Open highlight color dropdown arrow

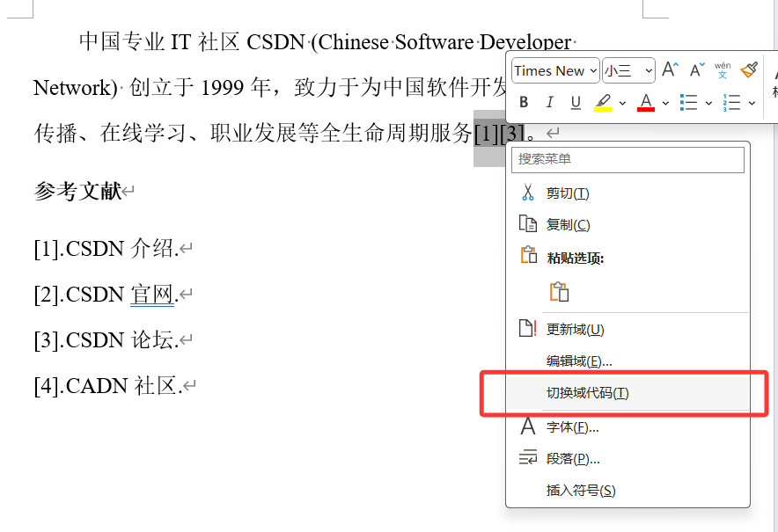(622, 103)
